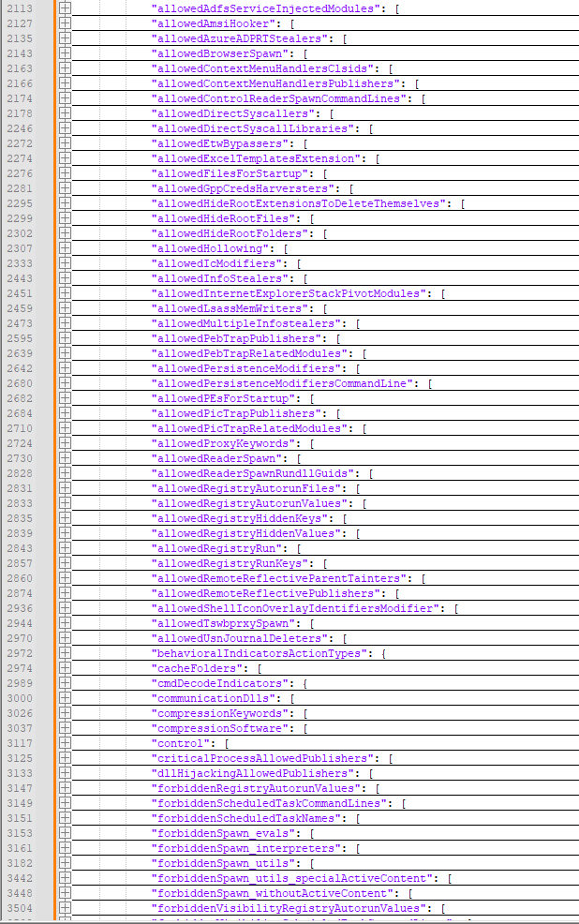Click the "allowedRegistryAutorunFiles" key
Viewport: 579px width, 924px height.
251,488
